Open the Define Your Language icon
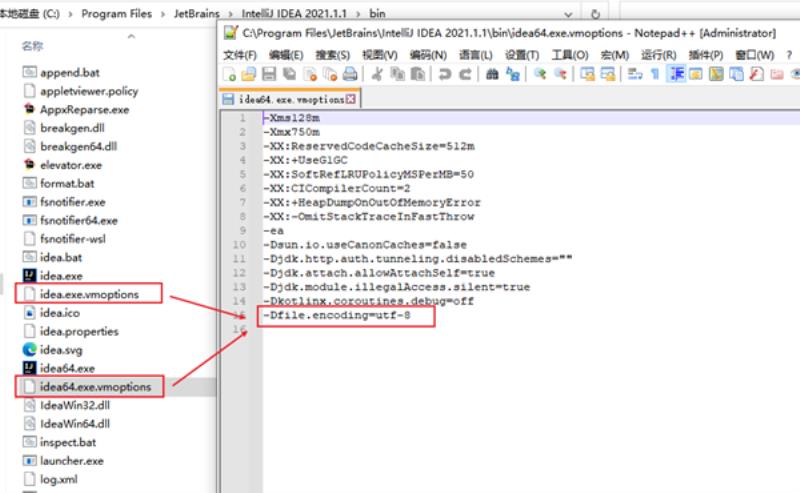Screen dimensions: 800x493 pos(695,74)
